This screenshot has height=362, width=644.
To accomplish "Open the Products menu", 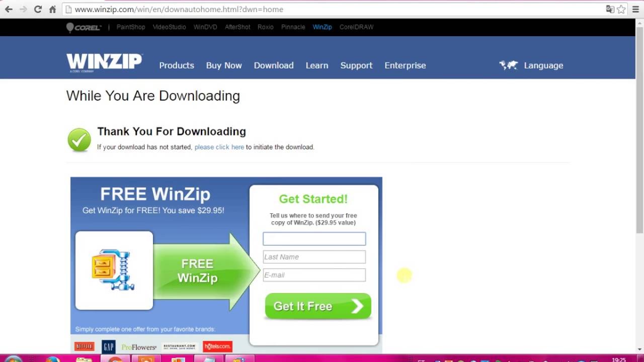I will pyautogui.click(x=177, y=65).
